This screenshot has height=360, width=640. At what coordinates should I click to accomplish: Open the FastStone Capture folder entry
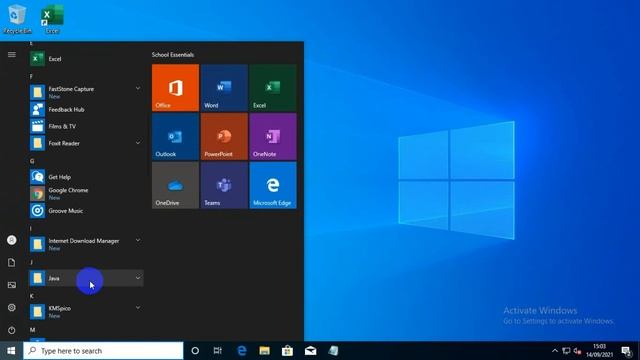86,92
